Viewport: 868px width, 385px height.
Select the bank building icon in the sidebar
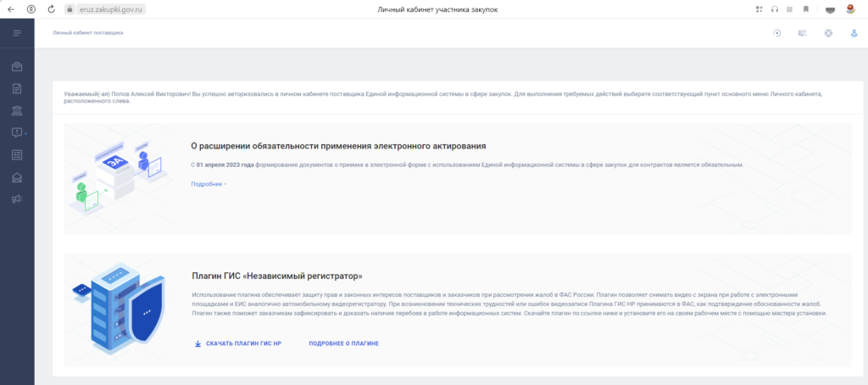[17, 110]
